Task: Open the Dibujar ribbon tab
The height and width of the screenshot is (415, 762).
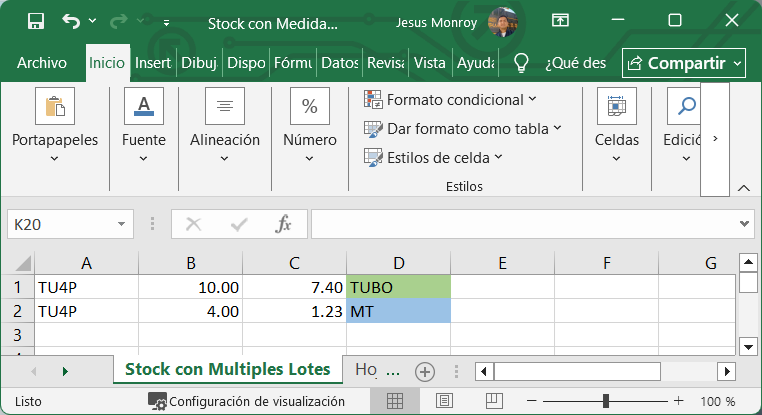Action: click(x=199, y=63)
